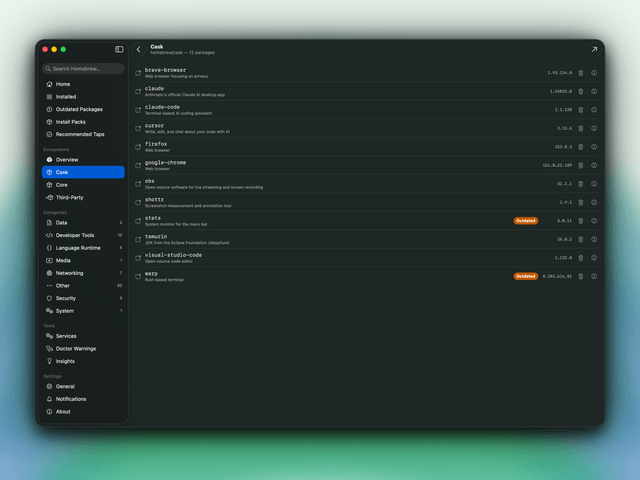The width and height of the screenshot is (640, 480).
Task: Open Services tool
Action: [x=83, y=336]
